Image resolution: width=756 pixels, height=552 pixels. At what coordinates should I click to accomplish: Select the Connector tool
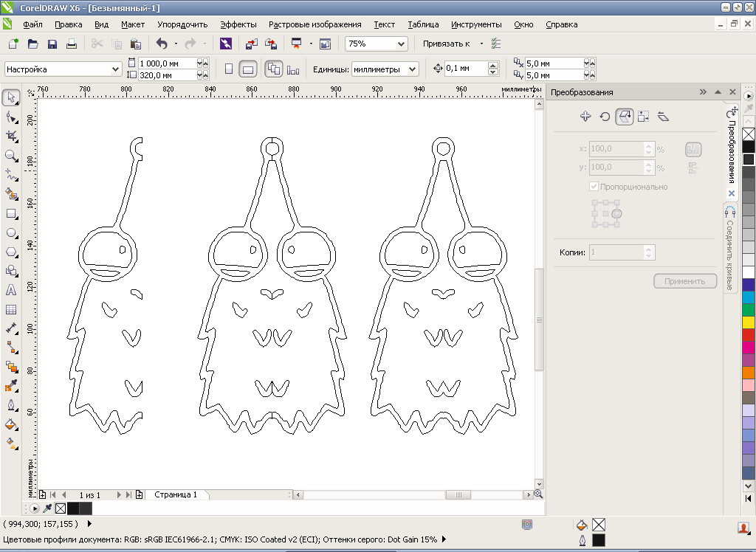point(11,347)
